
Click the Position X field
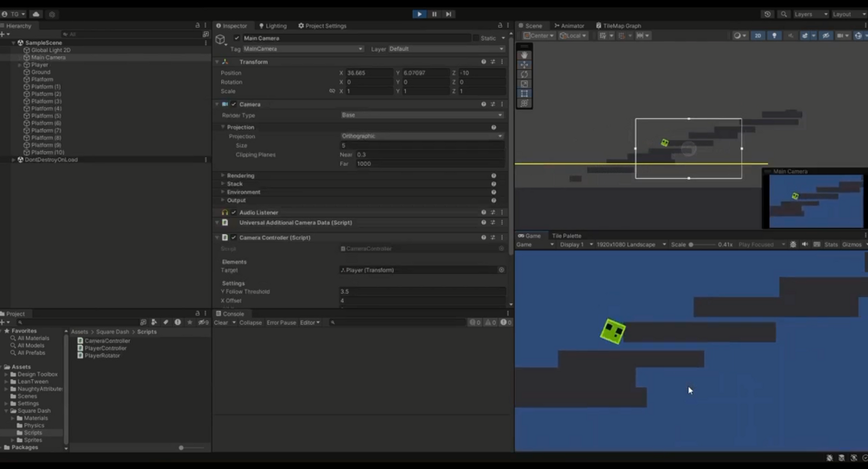click(x=370, y=73)
